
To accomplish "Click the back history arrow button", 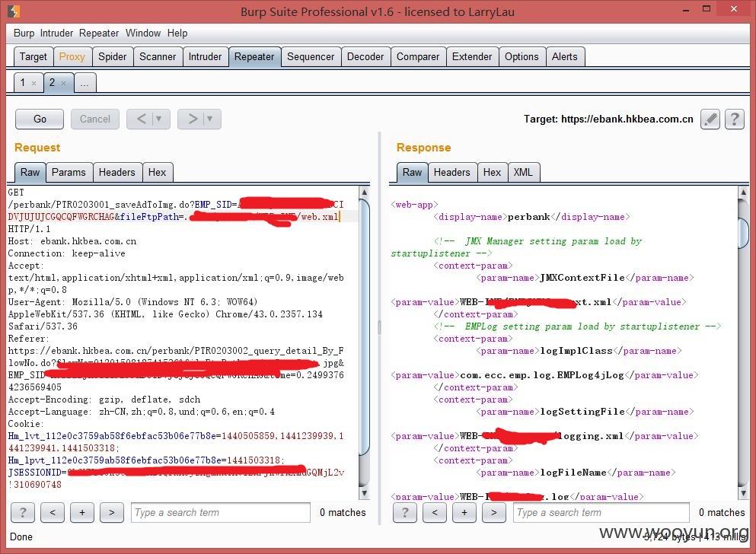I will pos(141,119).
